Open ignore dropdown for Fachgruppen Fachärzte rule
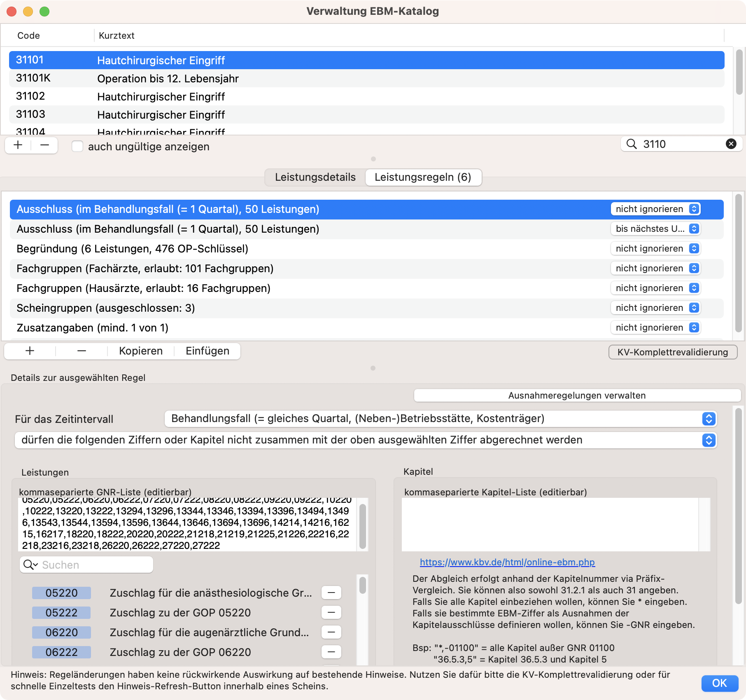746x700 pixels. 655,268
